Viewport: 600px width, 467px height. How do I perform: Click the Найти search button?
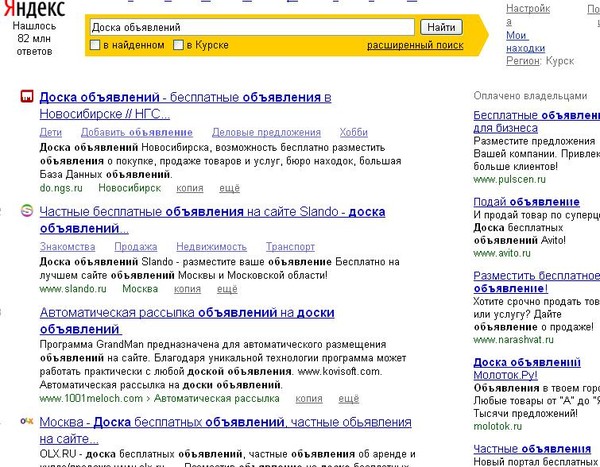click(441, 27)
